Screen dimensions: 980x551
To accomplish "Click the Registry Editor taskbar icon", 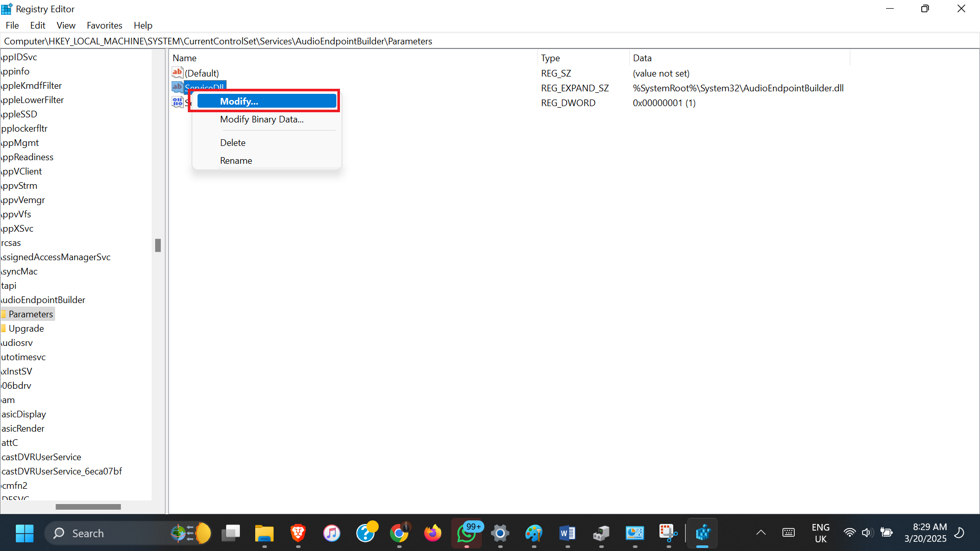I will (702, 533).
